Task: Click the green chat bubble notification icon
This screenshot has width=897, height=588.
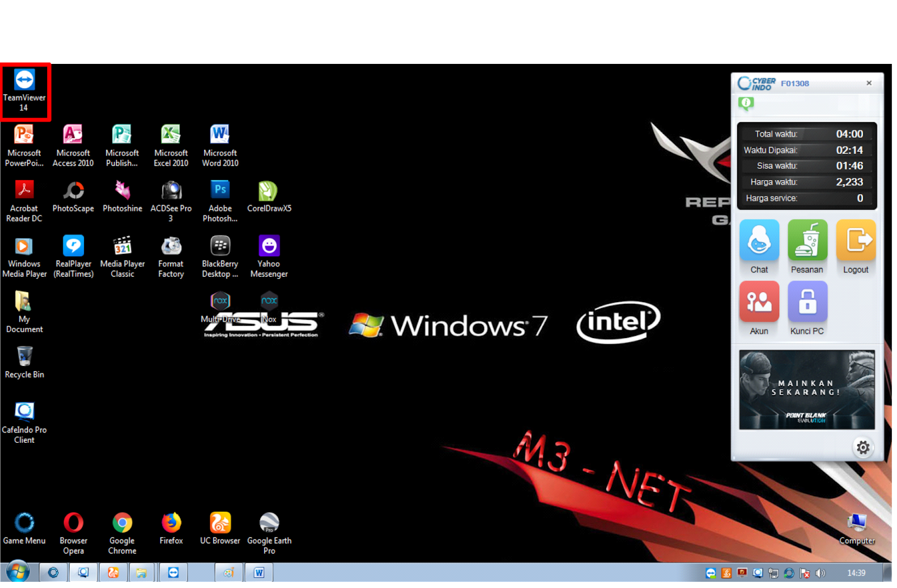Action: point(746,103)
